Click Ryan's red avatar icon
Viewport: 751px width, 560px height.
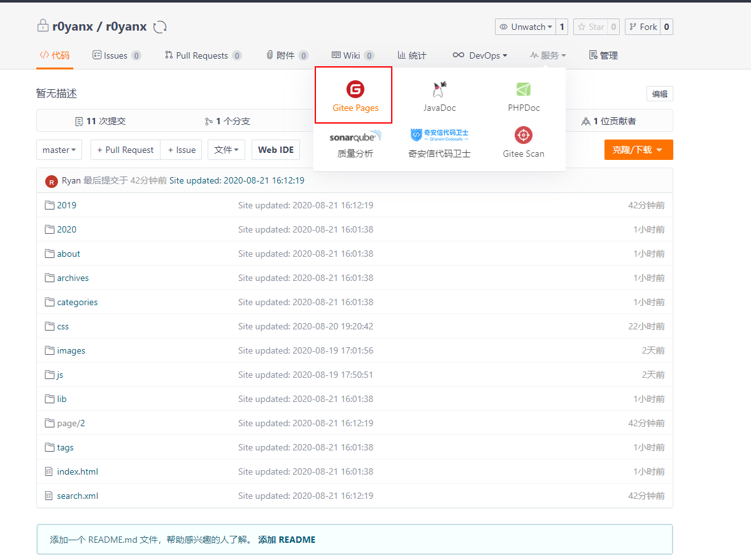pos(52,181)
